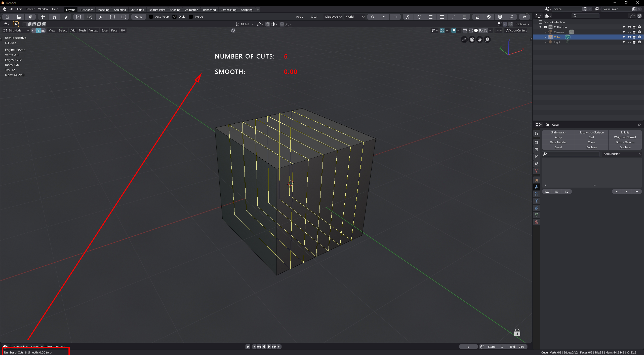Click the Bevel modifier button
The image size is (644, 355).
tap(558, 147)
